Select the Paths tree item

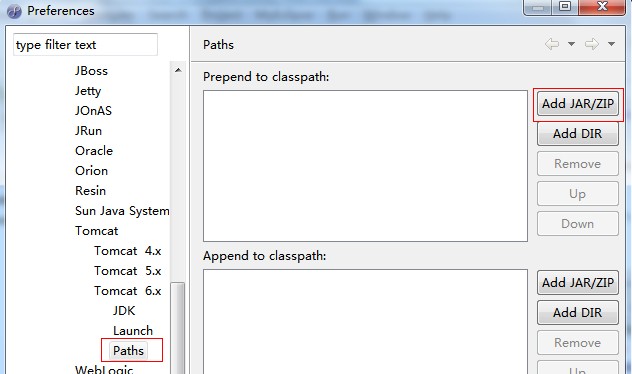click(128, 351)
